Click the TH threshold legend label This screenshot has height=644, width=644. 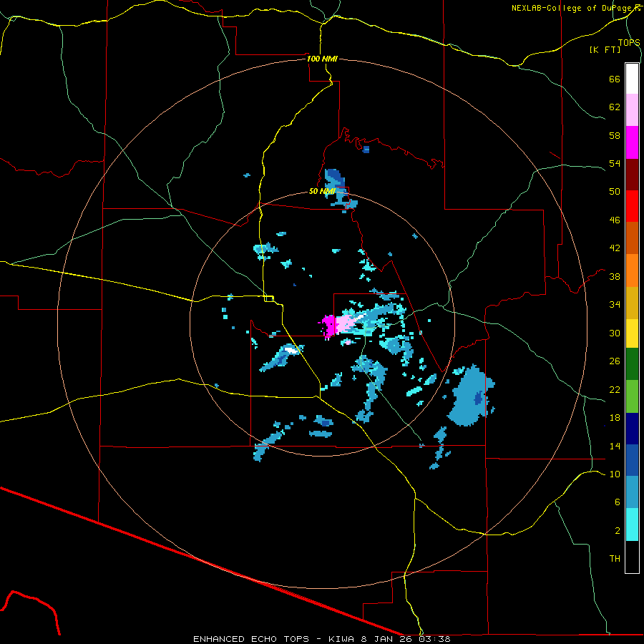(x=615, y=558)
